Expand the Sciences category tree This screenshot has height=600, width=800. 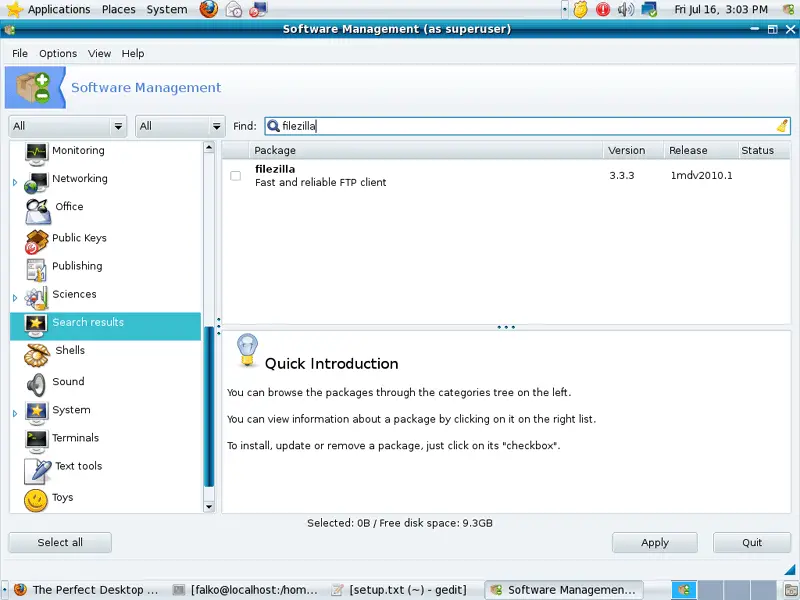15,297
